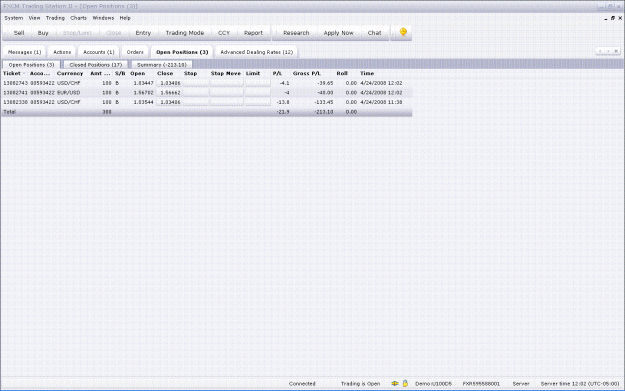Select the top-level Open Positions (3) tab
The image size is (625, 391).
182,52
